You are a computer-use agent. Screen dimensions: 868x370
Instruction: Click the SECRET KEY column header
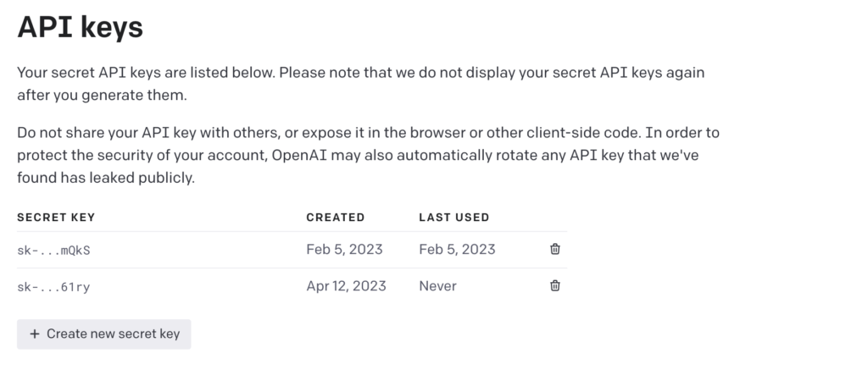[56, 218]
